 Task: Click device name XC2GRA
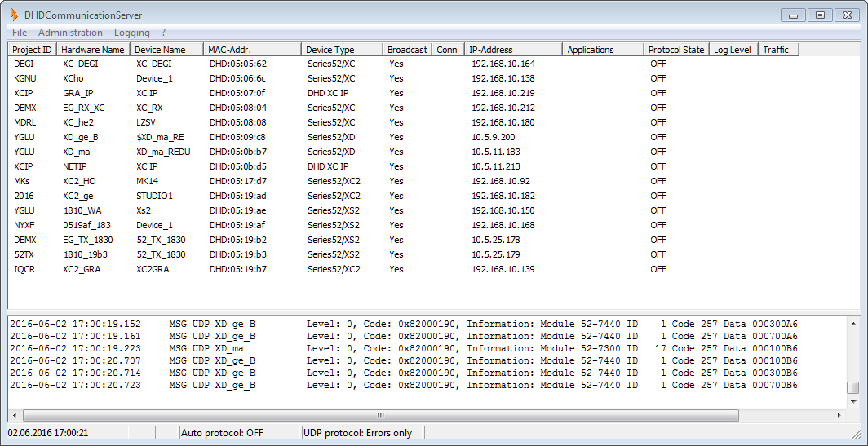(x=153, y=270)
